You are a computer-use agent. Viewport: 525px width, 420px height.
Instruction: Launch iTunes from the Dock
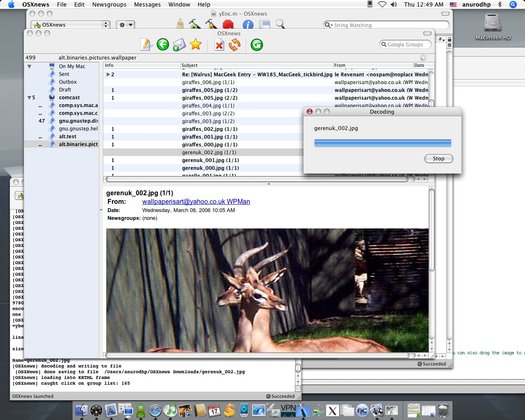pyautogui.click(x=170, y=410)
